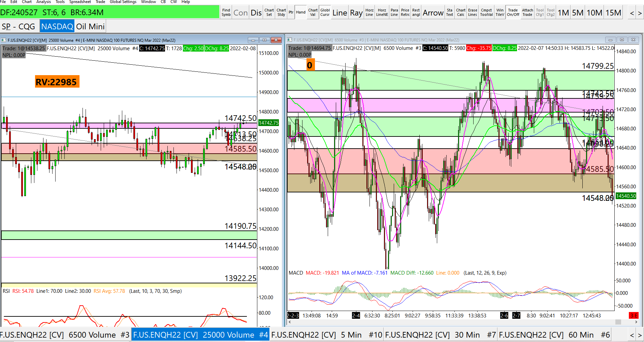Screen dimensions: 644x342
Task: Open Chart Set settings from toolbar
Action: point(269,12)
